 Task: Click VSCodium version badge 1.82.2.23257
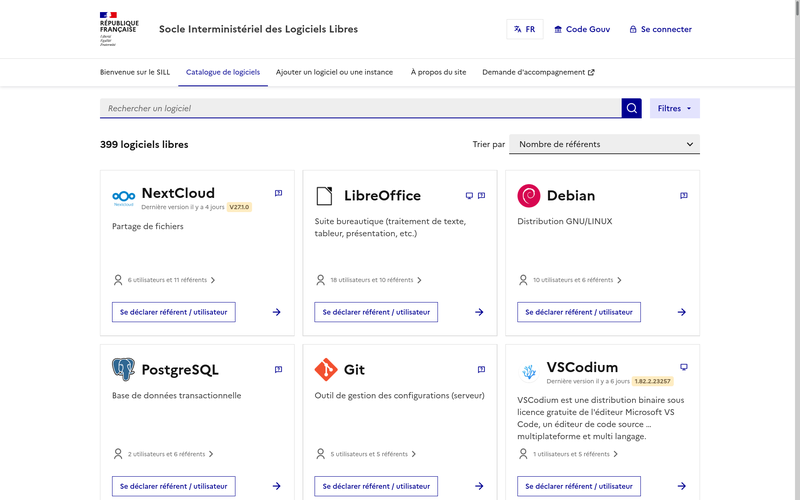[653, 381]
